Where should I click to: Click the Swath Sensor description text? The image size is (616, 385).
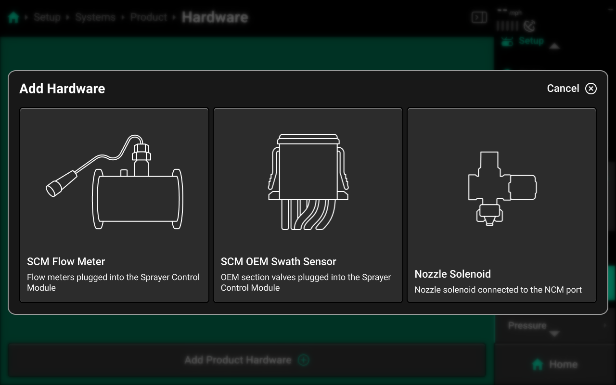click(306, 282)
